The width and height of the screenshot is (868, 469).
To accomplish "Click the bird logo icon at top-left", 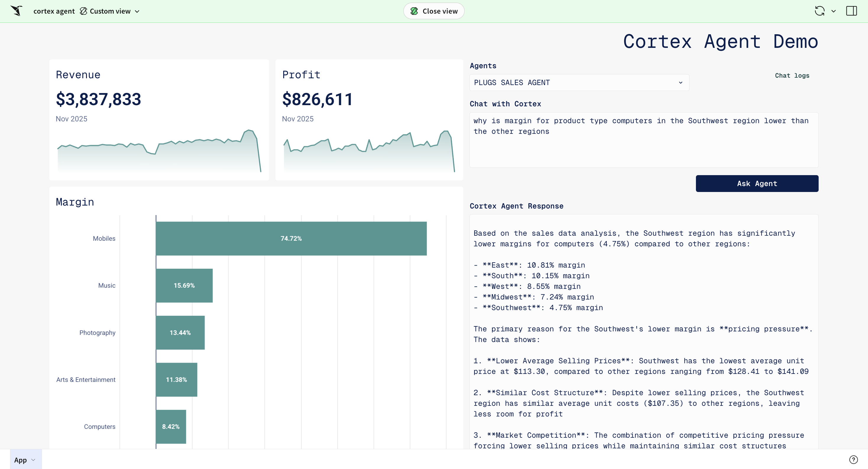I will coord(16,11).
